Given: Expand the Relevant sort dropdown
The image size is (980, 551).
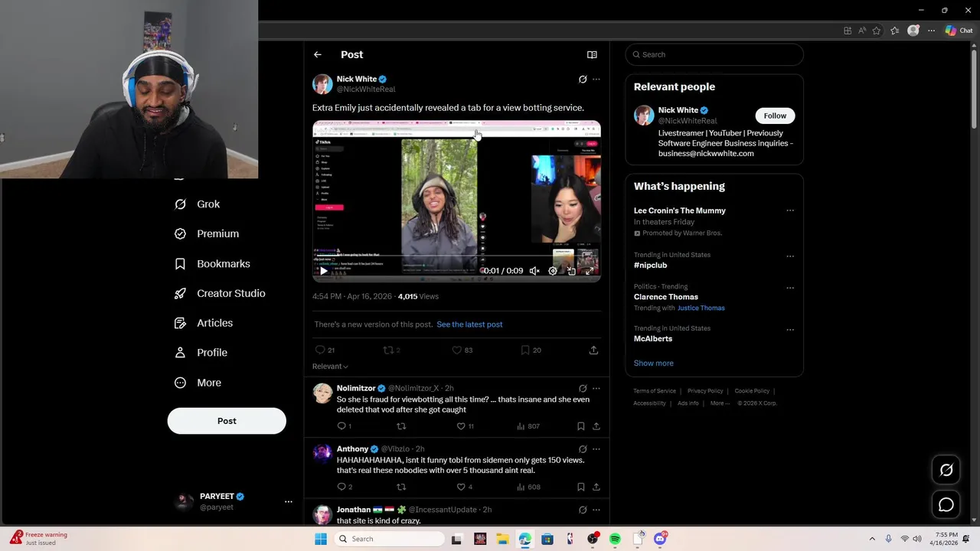Looking at the screenshot, I should pyautogui.click(x=330, y=367).
